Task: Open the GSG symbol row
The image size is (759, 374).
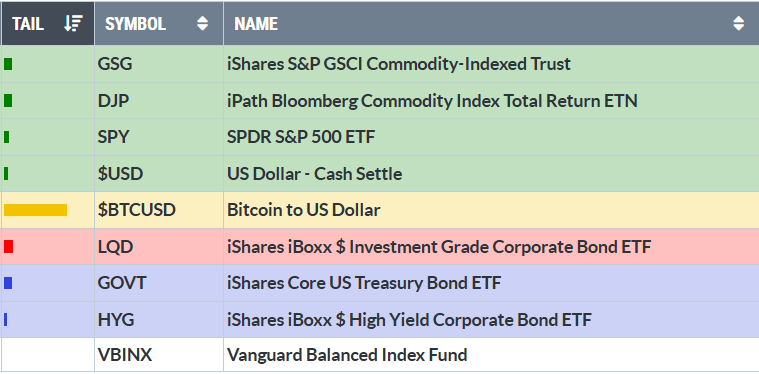Action: 380,64
